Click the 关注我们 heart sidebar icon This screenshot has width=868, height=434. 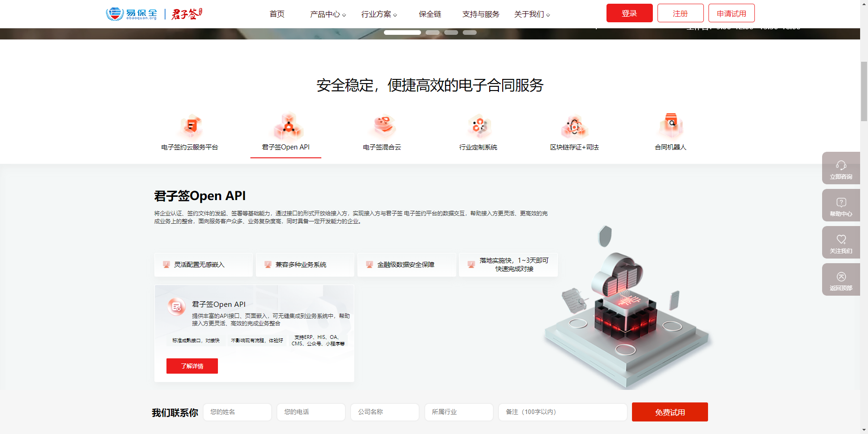coord(841,240)
